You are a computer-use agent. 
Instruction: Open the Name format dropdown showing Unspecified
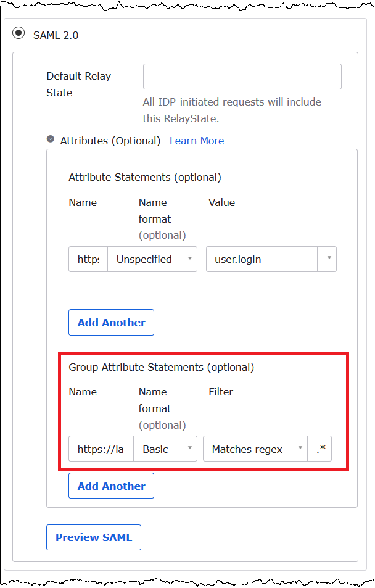[x=152, y=259]
